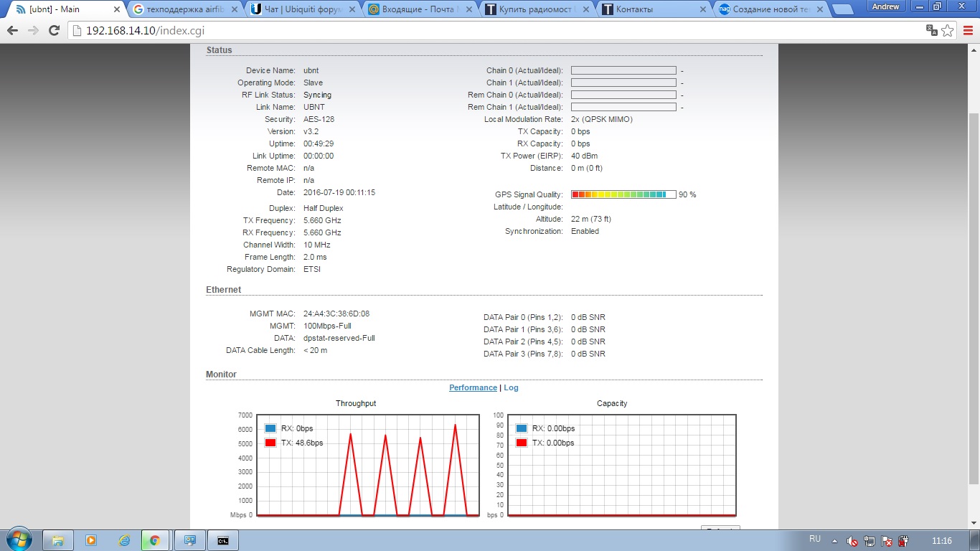Image resolution: width=980 pixels, height=551 pixels.
Task: Open Windows Media Player from the taskbar
Action: (91, 540)
